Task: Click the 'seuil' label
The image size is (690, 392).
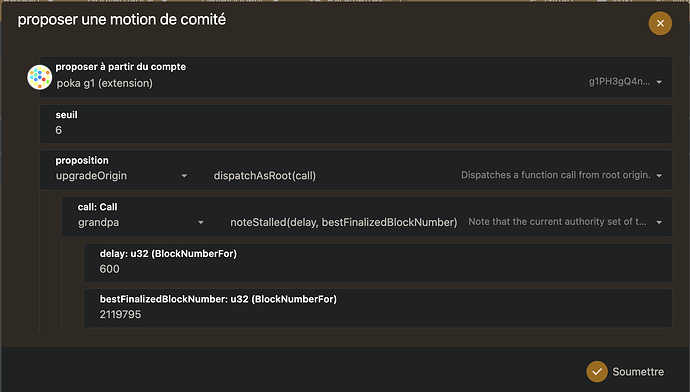Action: click(66, 115)
